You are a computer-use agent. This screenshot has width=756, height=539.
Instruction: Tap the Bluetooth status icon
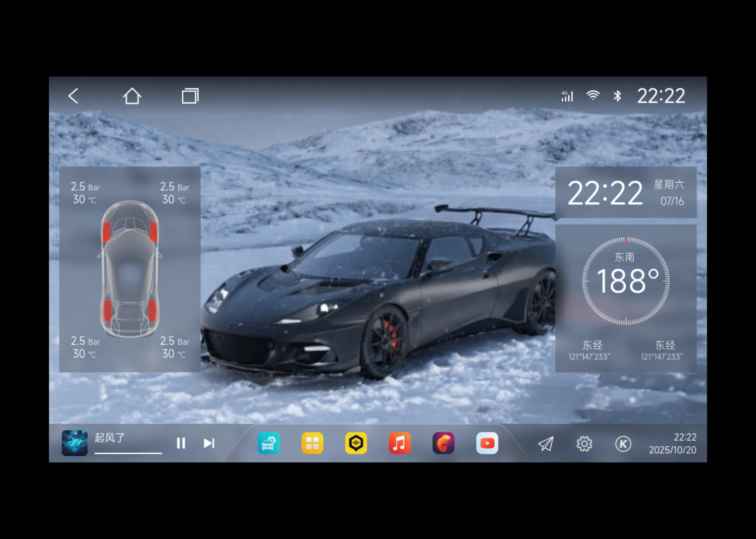617,96
